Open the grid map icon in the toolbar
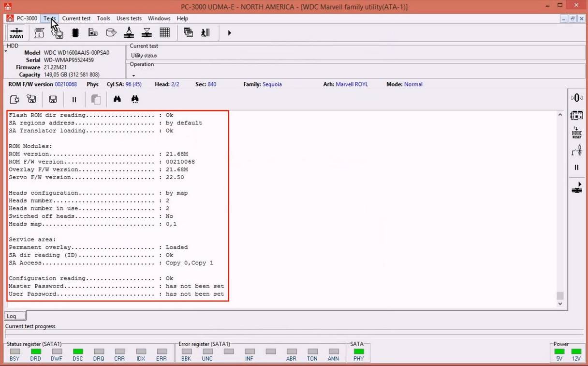Image resolution: width=588 pixels, height=366 pixels. (x=164, y=33)
